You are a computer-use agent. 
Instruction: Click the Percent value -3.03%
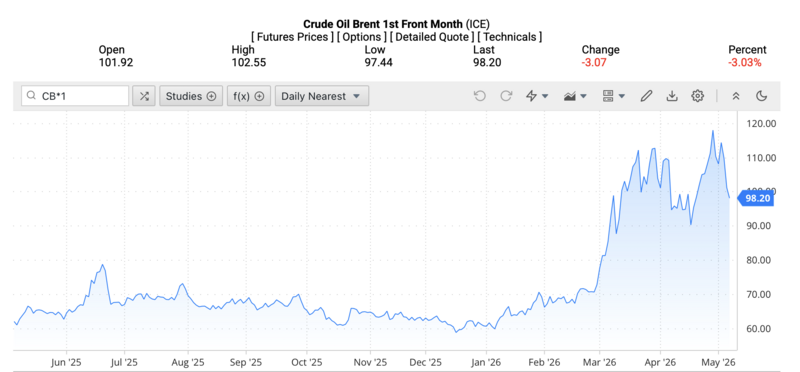tap(744, 63)
